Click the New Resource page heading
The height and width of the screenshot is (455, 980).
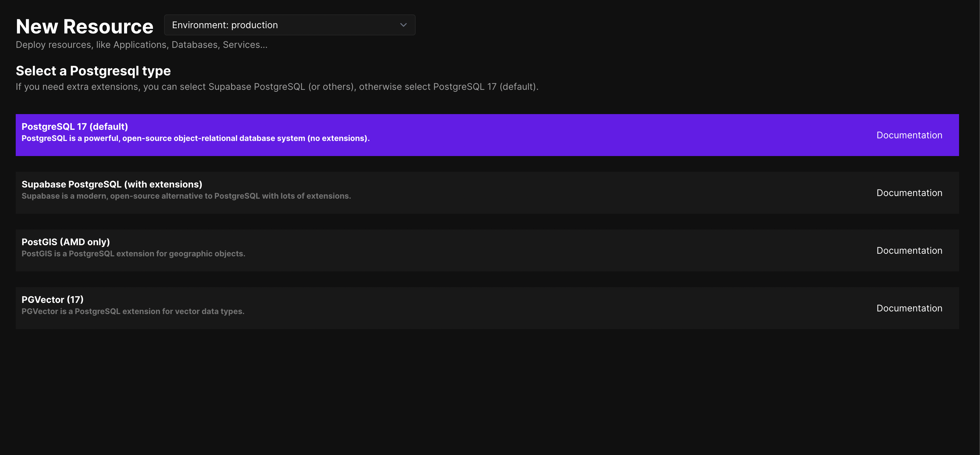tap(85, 26)
